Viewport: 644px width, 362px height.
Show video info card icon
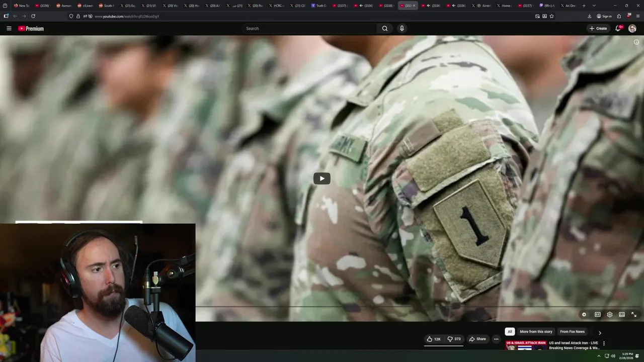tap(636, 42)
